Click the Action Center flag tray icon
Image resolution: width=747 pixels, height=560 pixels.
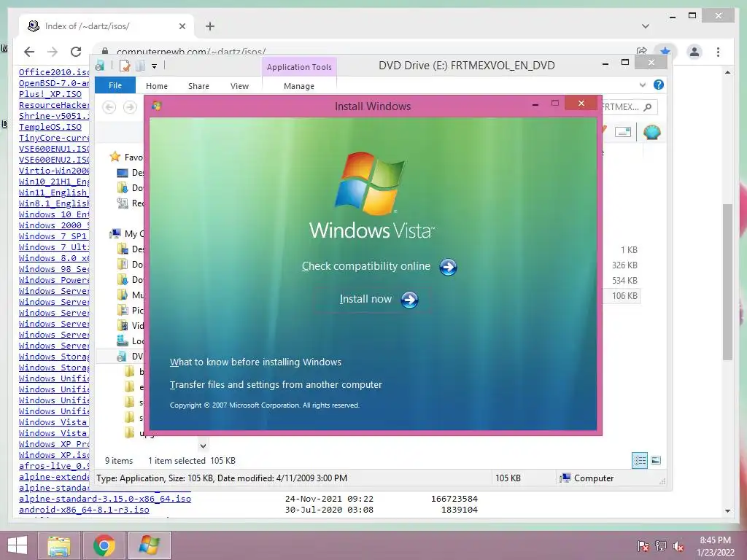pos(643,546)
